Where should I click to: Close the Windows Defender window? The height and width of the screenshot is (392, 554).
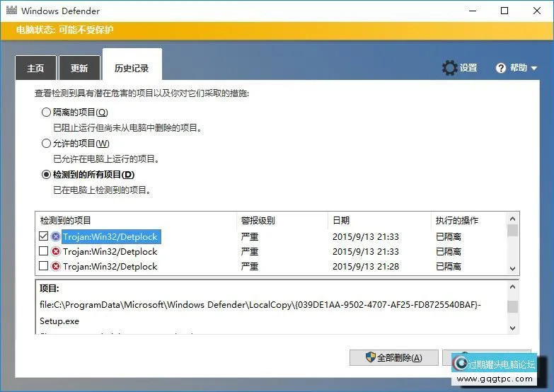point(537,11)
